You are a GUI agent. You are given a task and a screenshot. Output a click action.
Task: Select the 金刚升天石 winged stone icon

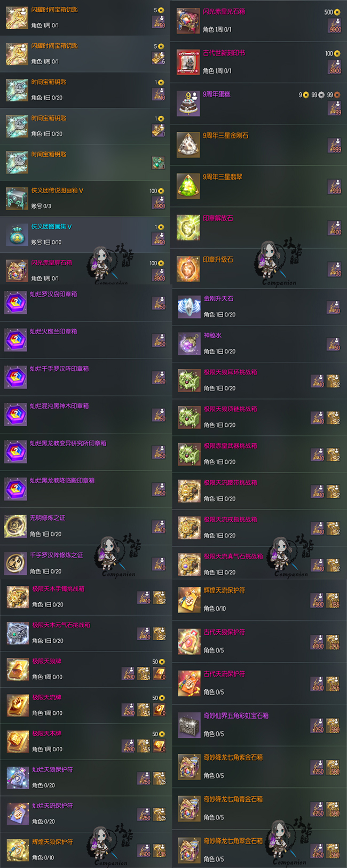(x=189, y=307)
